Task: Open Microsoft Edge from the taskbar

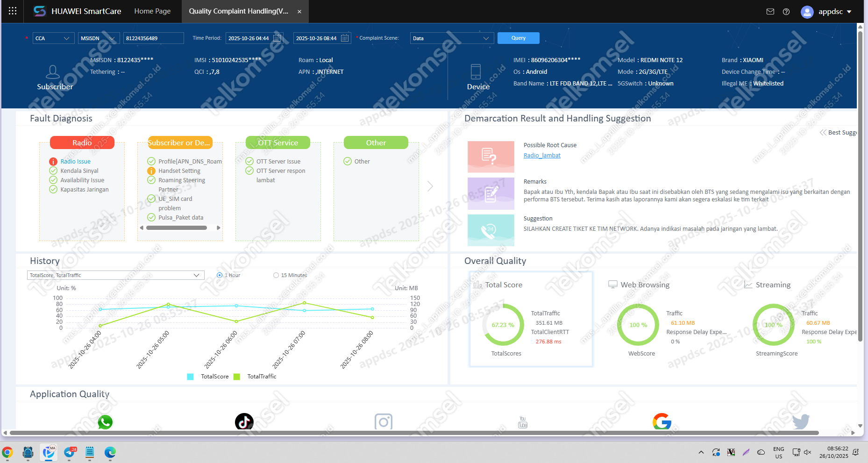Action: click(x=110, y=452)
